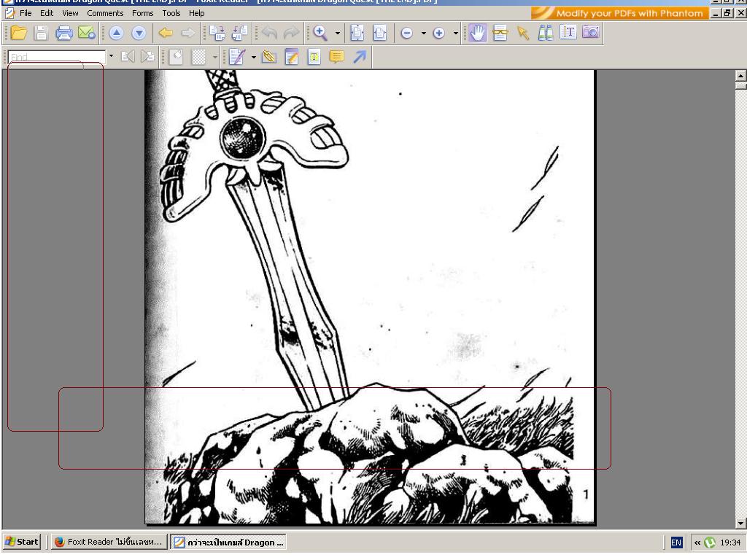Click the vertical scrollbar down arrow
The image size is (747, 560).
(740, 524)
